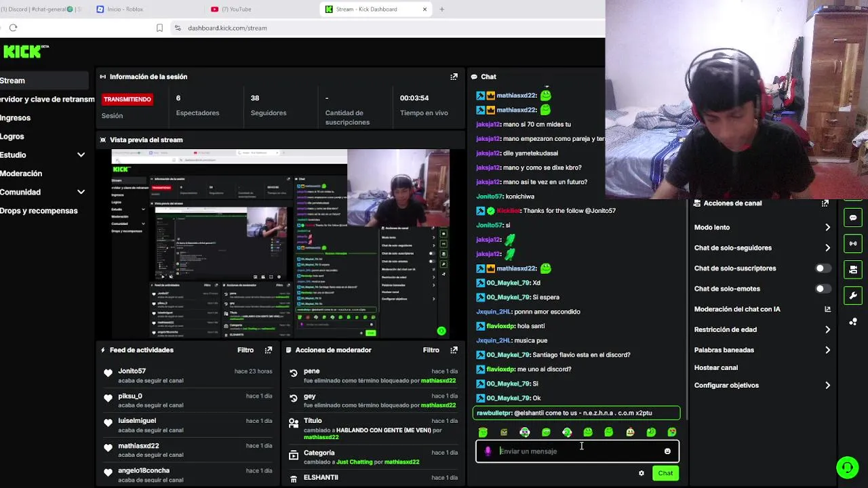Viewport: 868px width, 488px height.
Task: Open Moderación in the left sidebar
Action: coord(21,174)
